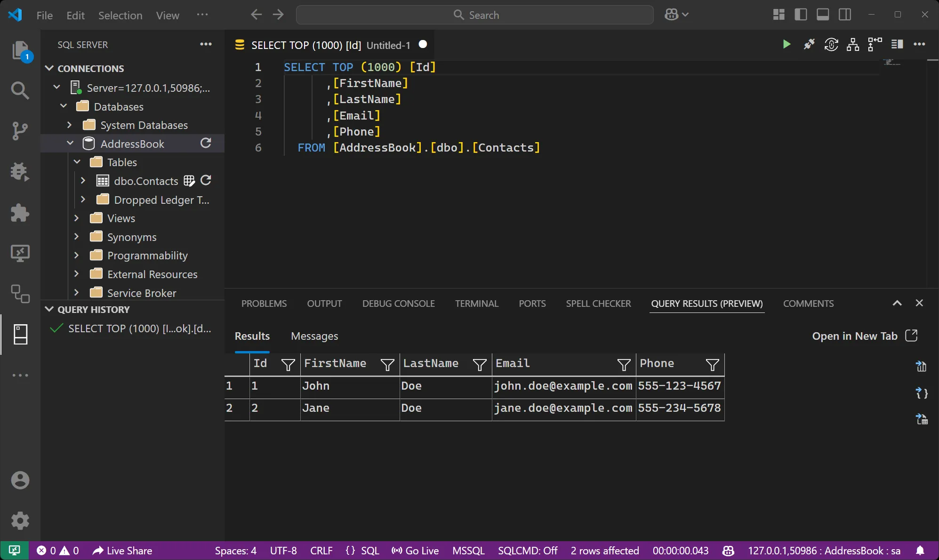Toggle the bottom panel visibility
The image size is (939, 560).
823,15
